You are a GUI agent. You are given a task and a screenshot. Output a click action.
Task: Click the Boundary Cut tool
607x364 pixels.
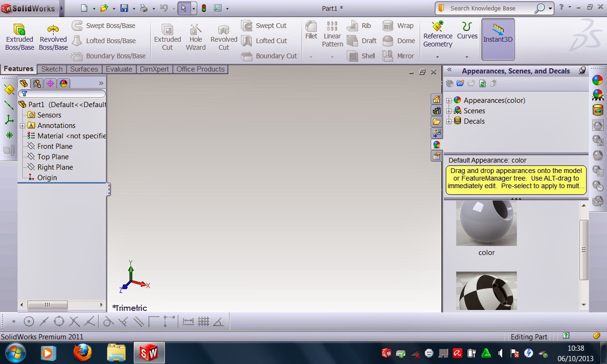pos(269,56)
